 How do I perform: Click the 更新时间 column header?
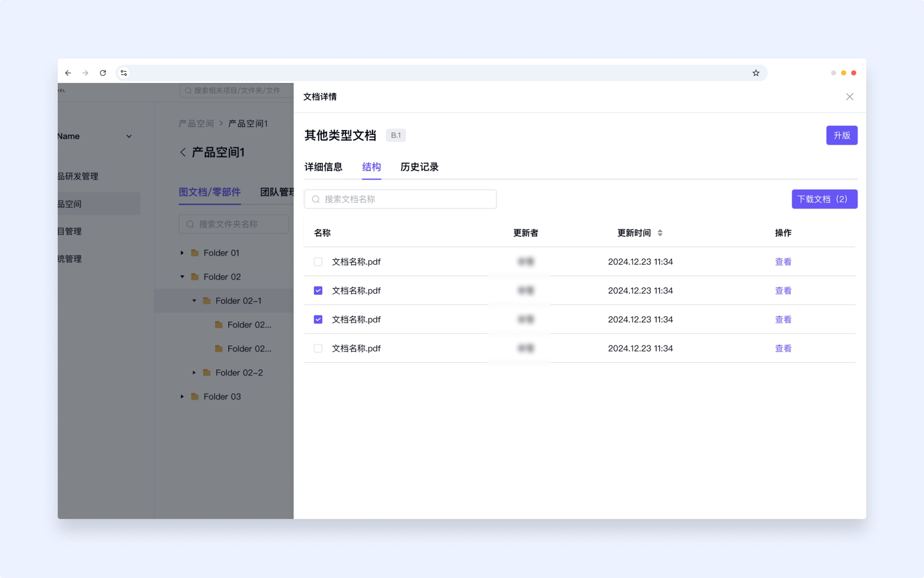634,233
